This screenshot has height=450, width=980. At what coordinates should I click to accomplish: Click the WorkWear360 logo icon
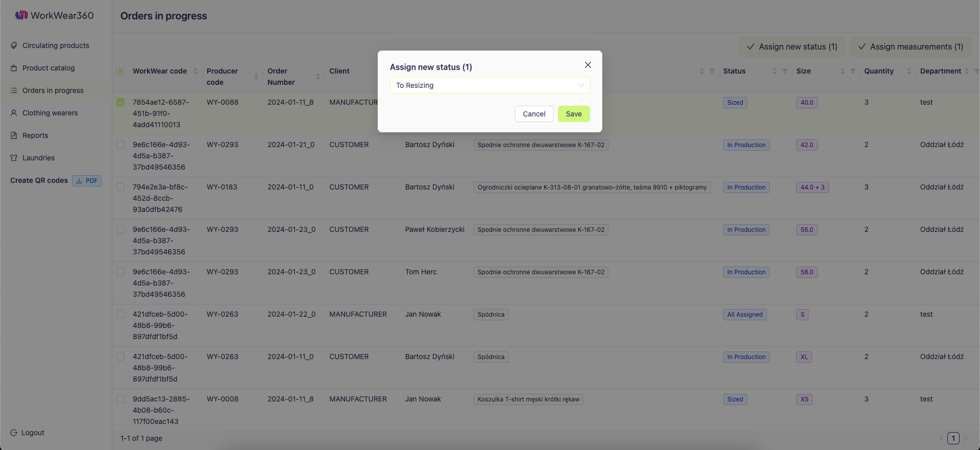[x=21, y=15]
